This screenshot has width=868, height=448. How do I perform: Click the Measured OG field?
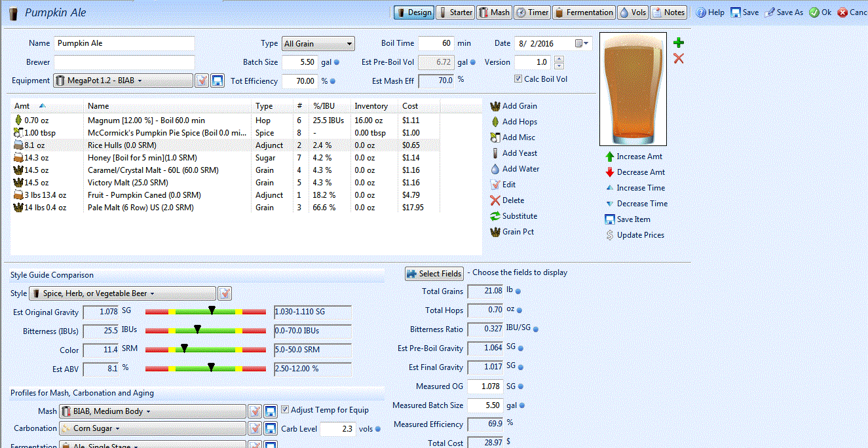click(485, 386)
